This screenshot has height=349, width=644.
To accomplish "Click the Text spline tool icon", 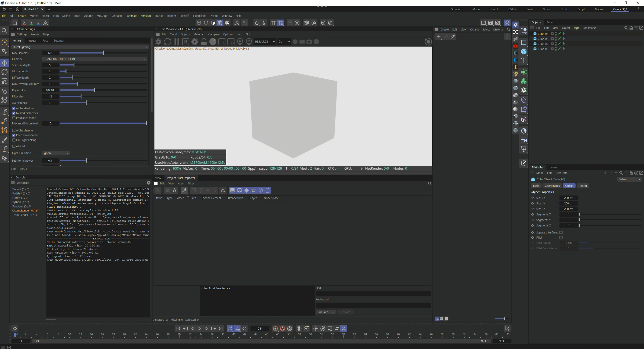I will (524, 61).
